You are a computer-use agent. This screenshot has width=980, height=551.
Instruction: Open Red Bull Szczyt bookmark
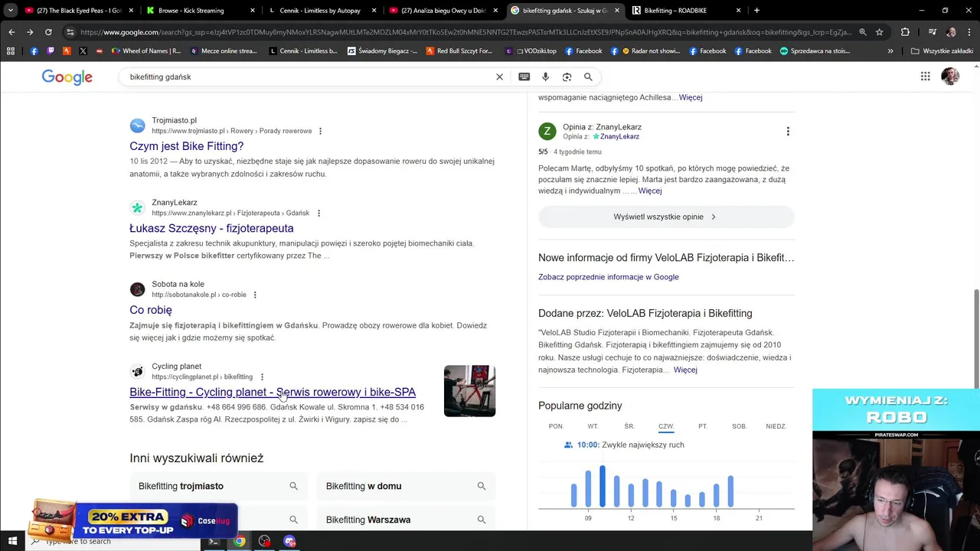tap(459, 51)
